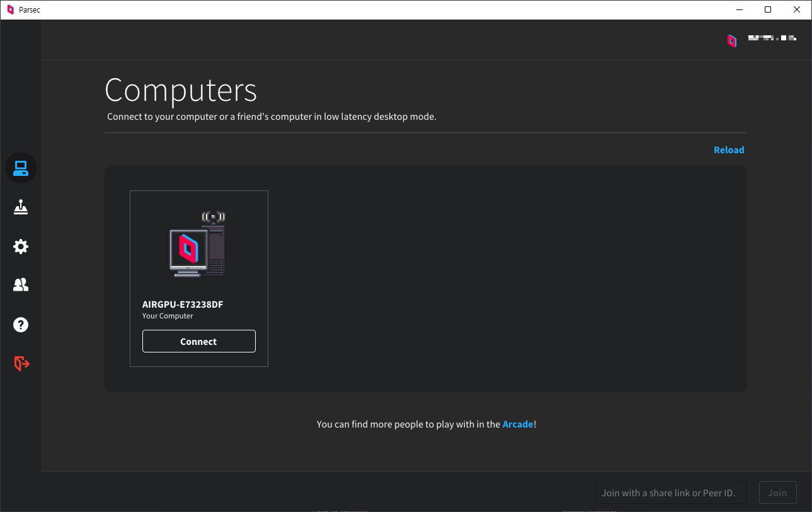This screenshot has width=812, height=512.
Task: Open the Friends icon in sidebar
Action: (x=21, y=285)
